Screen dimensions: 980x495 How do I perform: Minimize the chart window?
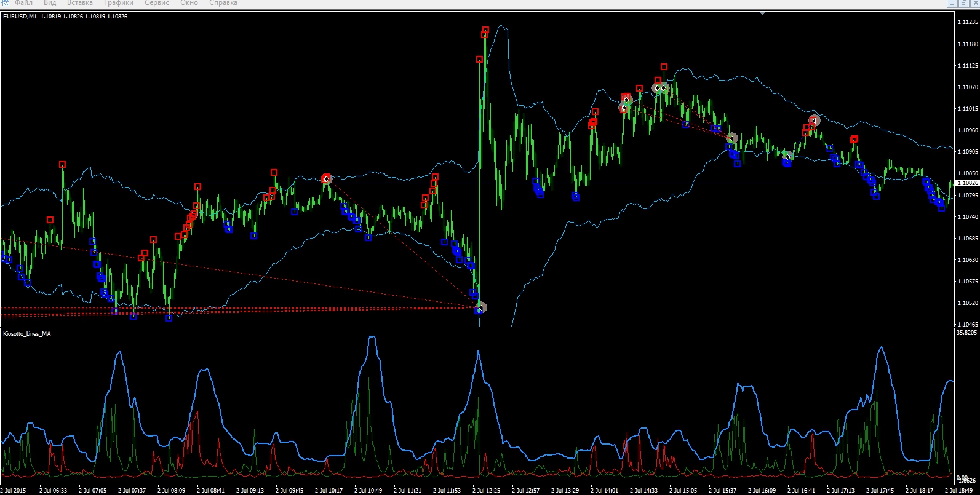coord(953,2)
